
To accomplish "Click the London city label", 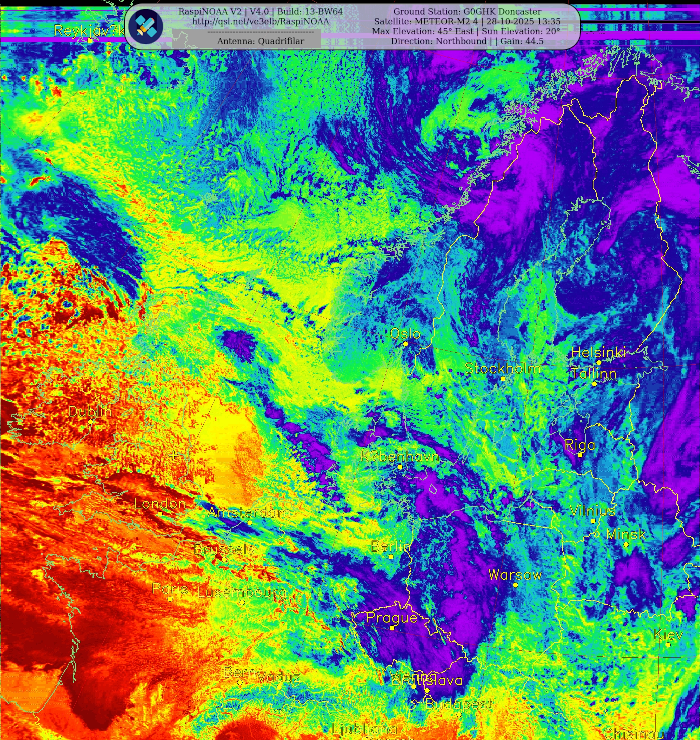I will coord(160,504).
